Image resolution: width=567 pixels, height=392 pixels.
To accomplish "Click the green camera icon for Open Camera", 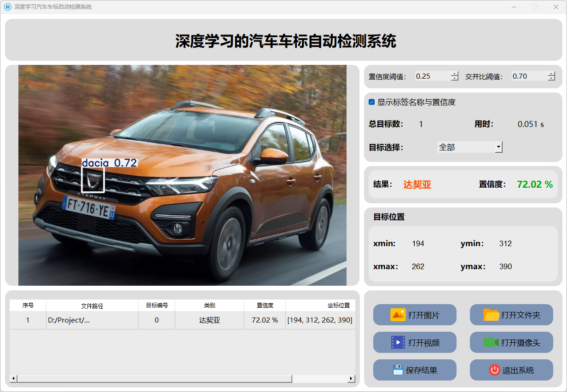I will (x=491, y=342).
